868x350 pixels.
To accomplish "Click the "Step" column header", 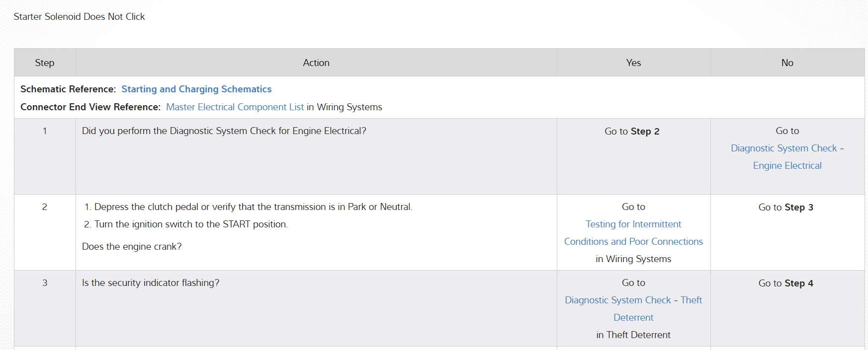I will [45, 63].
